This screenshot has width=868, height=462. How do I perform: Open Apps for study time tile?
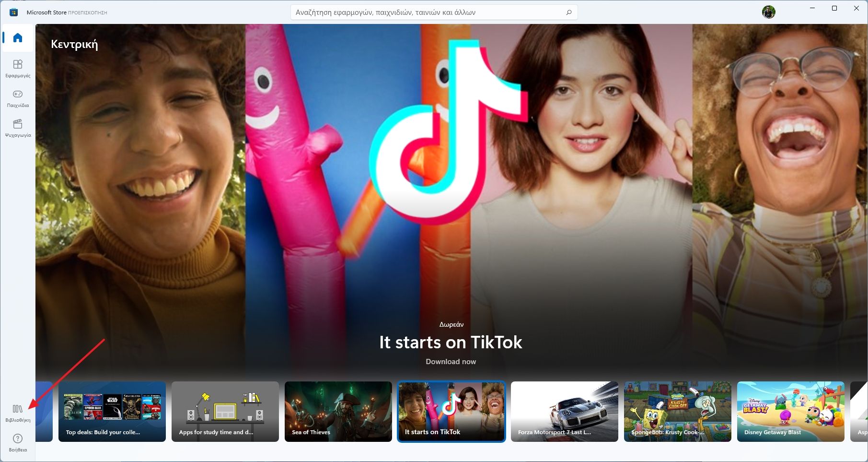225,411
